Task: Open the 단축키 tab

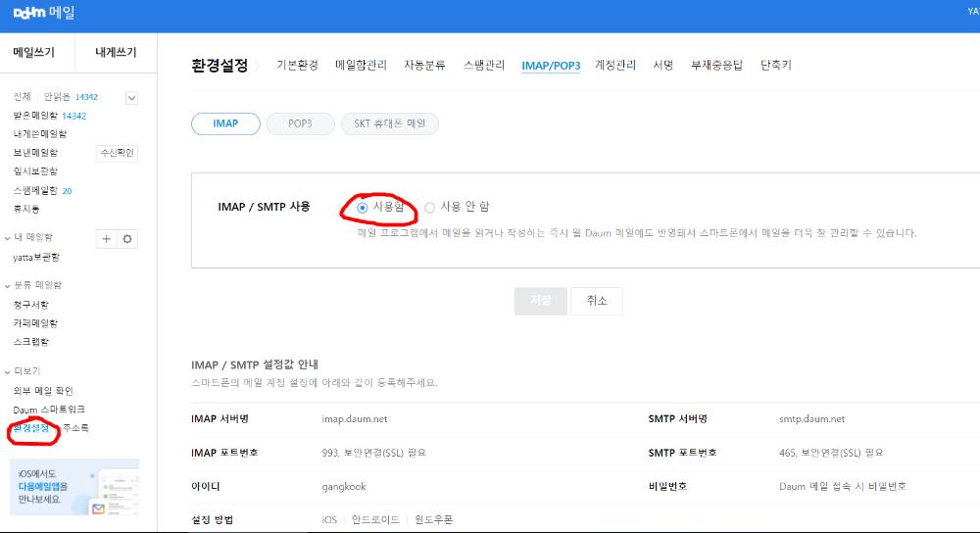Action: [x=775, y=65]
